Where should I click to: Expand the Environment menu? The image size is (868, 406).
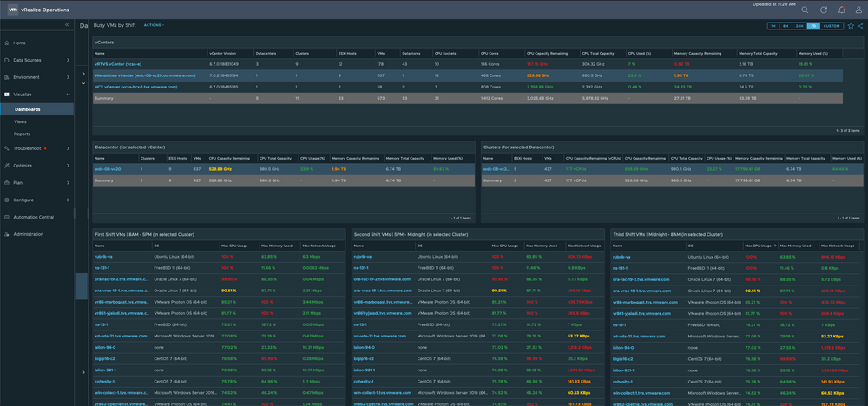tap(68, 77)
